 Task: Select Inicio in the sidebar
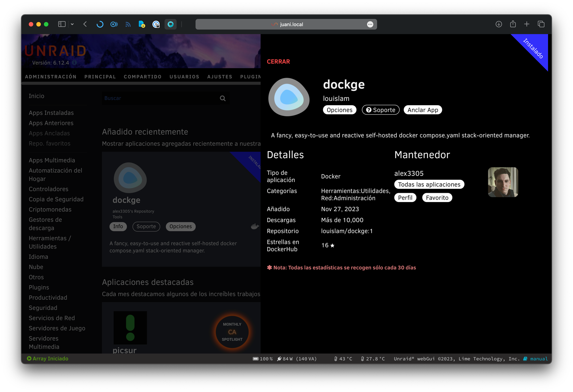[x=36, y=96]
